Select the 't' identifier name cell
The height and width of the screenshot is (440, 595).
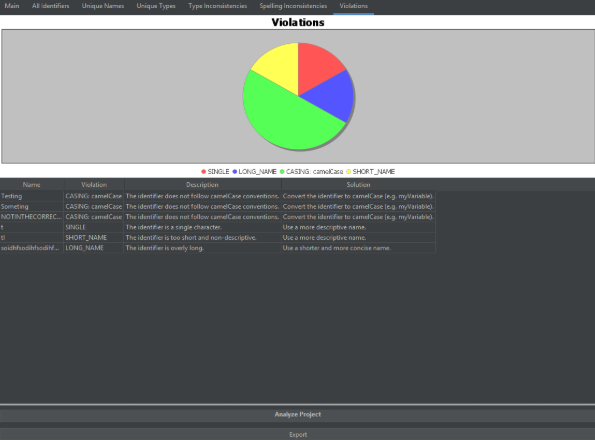click(x=32, y=227)
